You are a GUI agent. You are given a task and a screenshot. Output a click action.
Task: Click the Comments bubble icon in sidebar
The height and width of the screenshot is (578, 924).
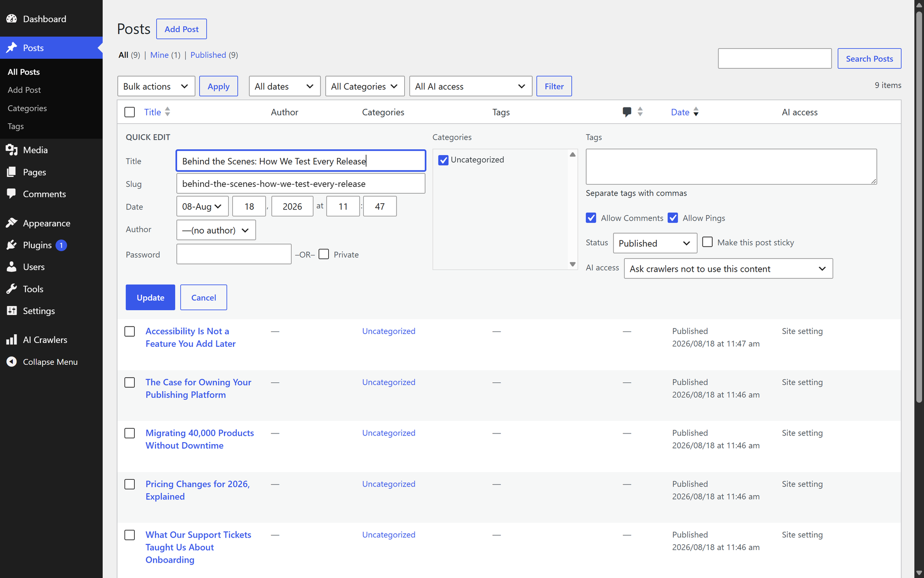tap(12, 194)
